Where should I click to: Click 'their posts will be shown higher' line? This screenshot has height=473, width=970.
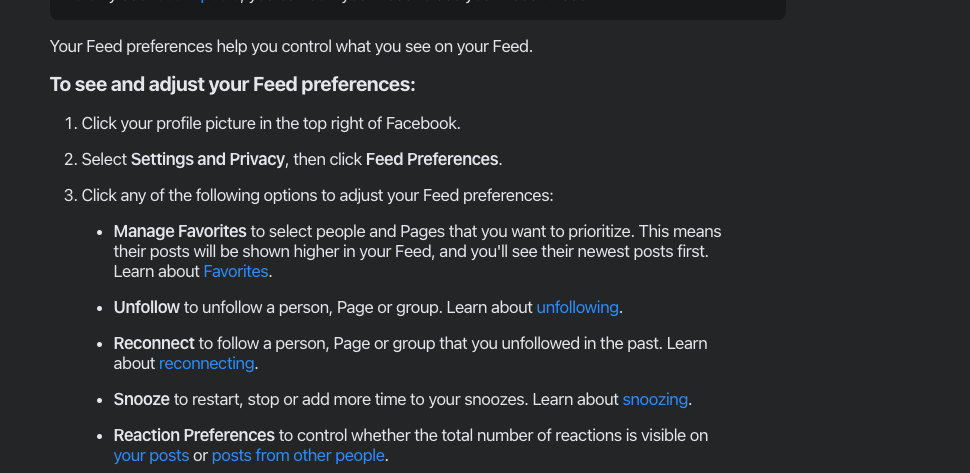(411, 252)
